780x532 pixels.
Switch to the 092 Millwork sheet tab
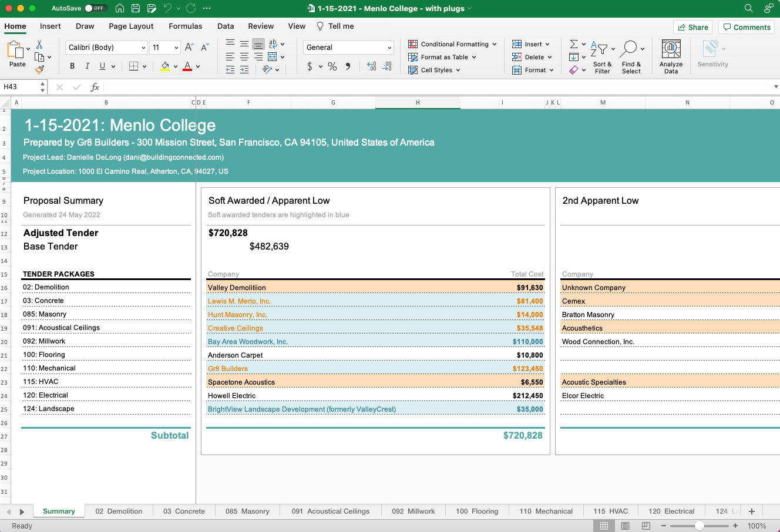click(x=413, y=511)
